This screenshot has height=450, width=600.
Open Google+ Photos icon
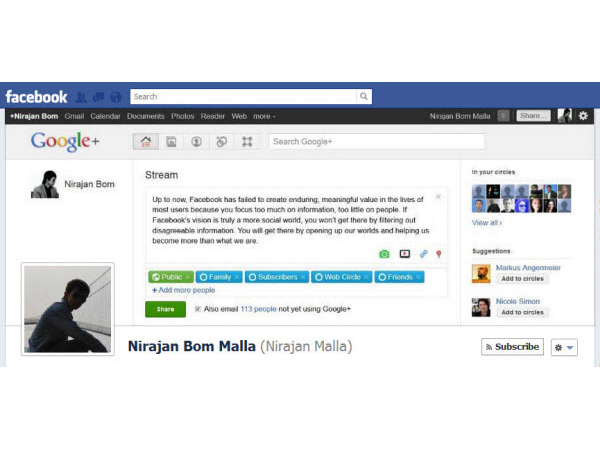coord(171,142)
